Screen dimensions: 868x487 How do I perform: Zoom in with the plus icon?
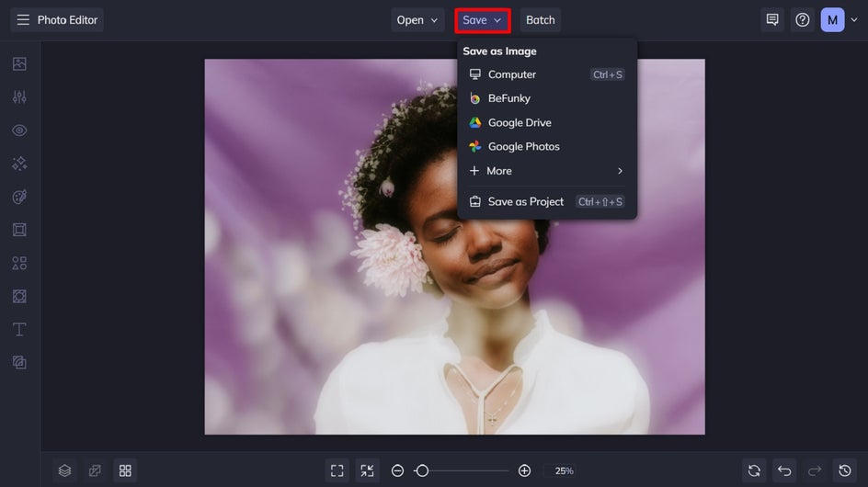524,470
